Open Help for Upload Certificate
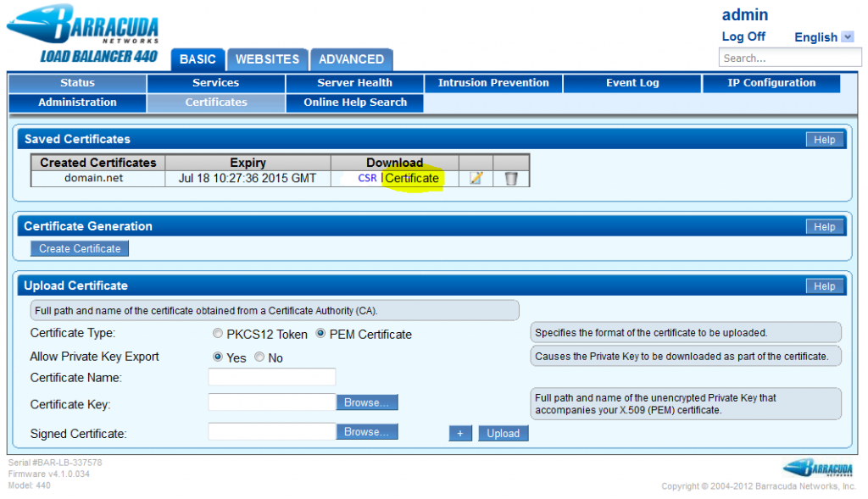Screen dimensions: 868x499 [824, 286]
